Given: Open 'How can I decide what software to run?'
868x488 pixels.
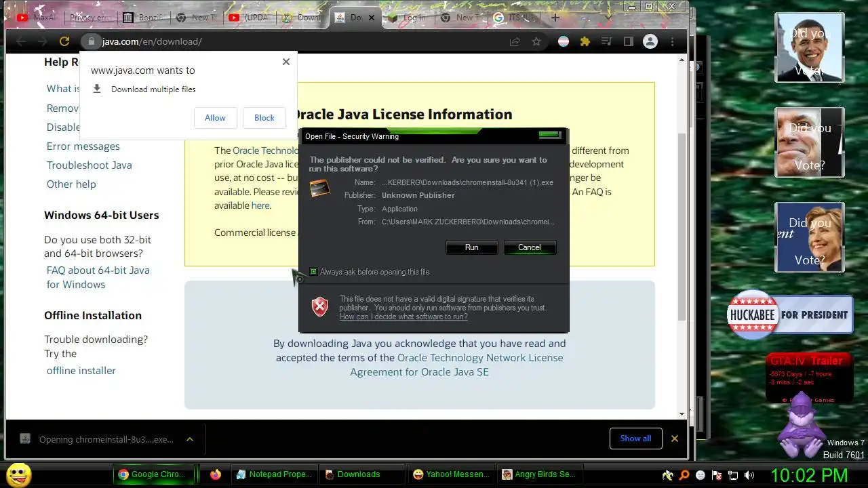Looking at the screenshot, I should [x=403, y=317].
